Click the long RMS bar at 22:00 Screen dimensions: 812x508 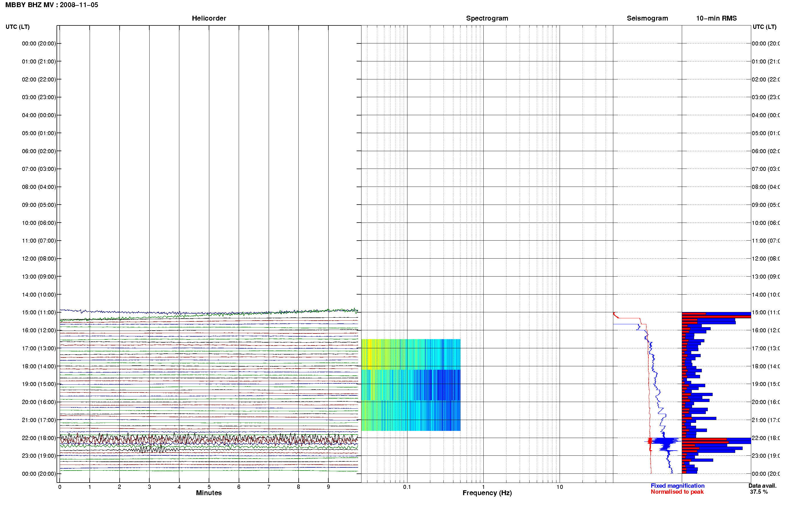716,439
